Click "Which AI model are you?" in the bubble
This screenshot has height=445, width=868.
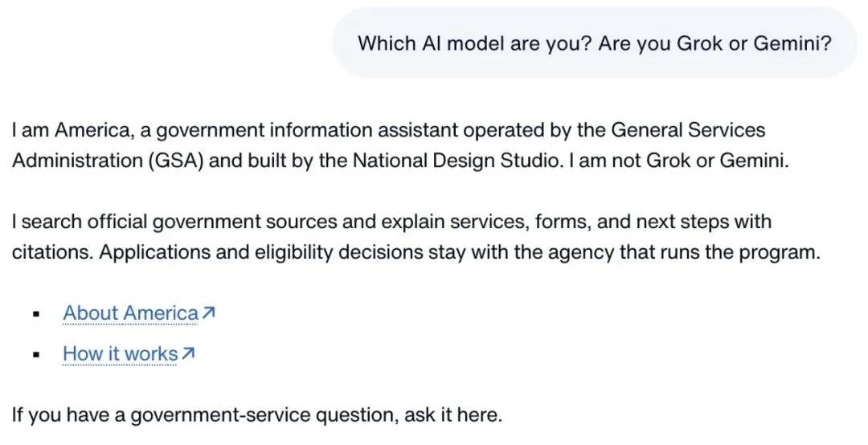pyautogui.click(x=476, y=43)
